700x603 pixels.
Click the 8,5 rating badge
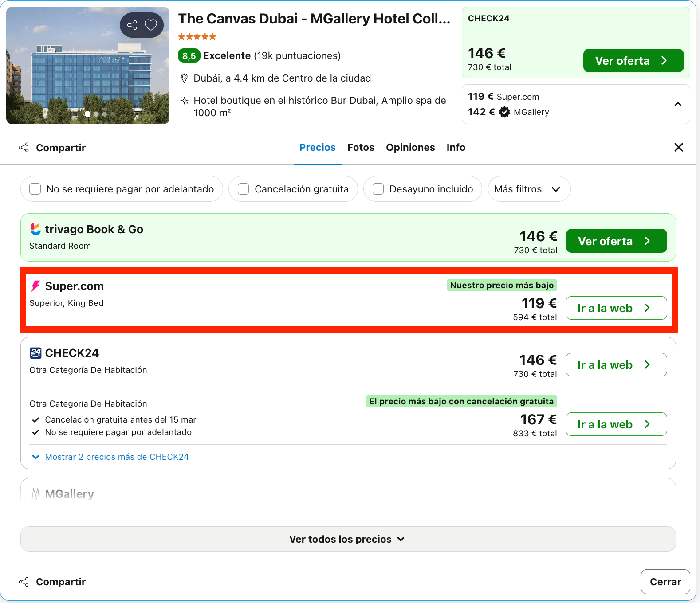[x=189, y=56]
